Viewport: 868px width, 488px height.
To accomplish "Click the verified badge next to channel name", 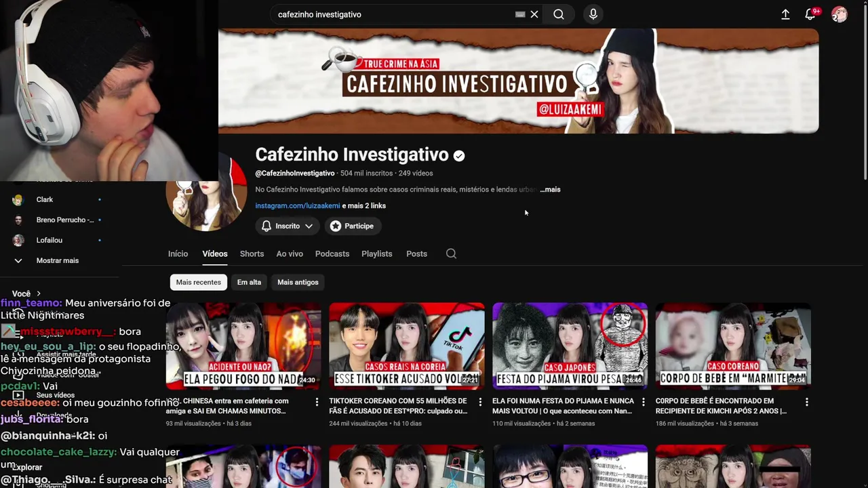I will 459,156.
